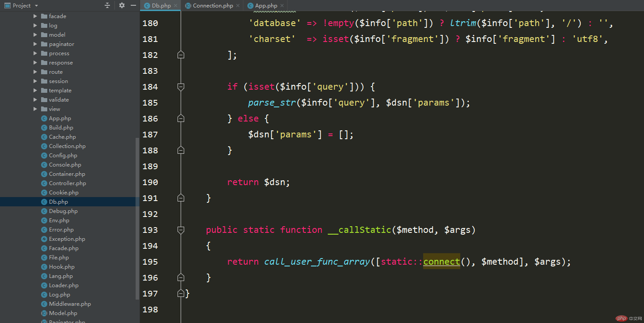Click the Cookie.php class icon
Viewport: 644px width, 323px height.
pos(44,193)
